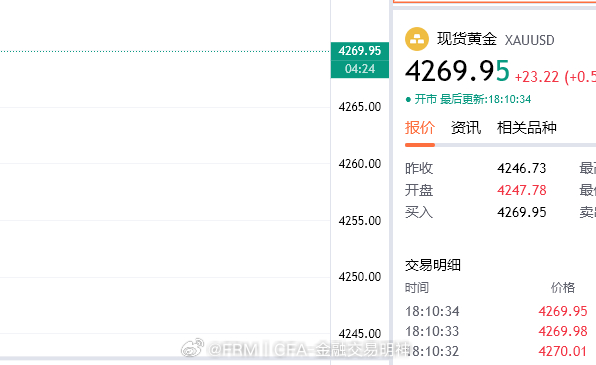Image resolution: width=596 pixels, height=365 pixels.
Task: Open the 报价 tab
Action: pyautogui.click(x=420, y=128)
